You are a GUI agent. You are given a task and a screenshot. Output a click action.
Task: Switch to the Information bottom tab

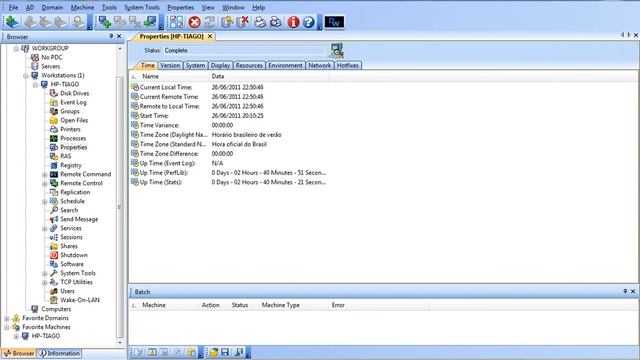point(60,353)
